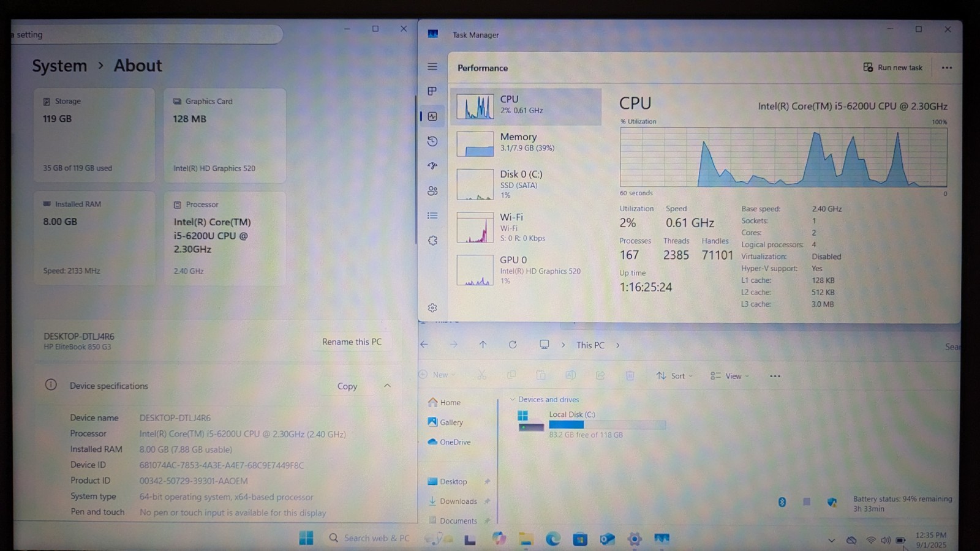The width and height of the screenshot is (980, 551).
Task: Click Delete trash icon in Explorer toolbar
Action: coord(630,375)
